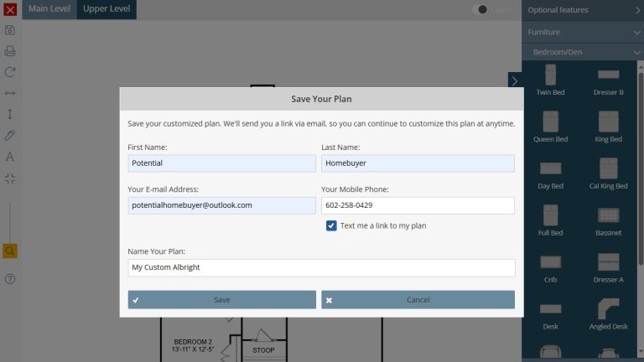Click the collapse/fit-to-screen icon
This screenshot has height=362, width=644.
pos(10,178)
